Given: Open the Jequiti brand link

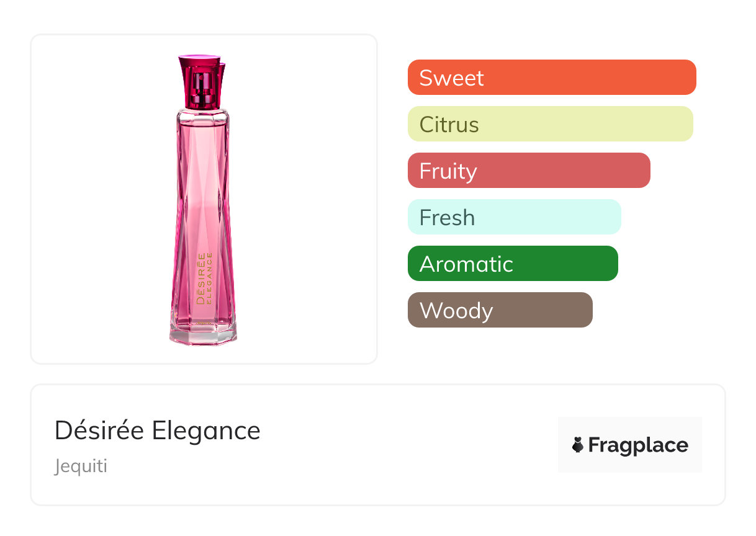Looking at the screenshot, I should [x=81, y=466].
